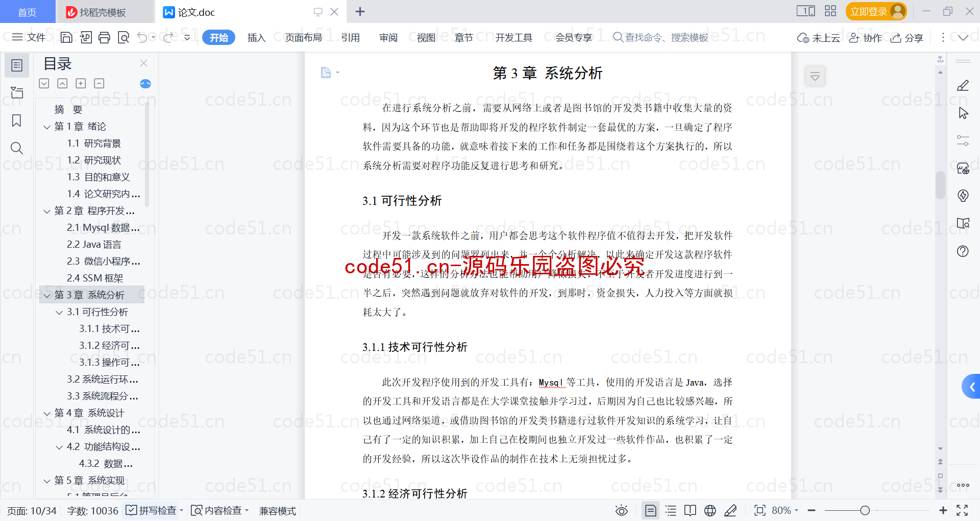Collapse 第 2 章 程序开发 tree node

tap(47, 211)
